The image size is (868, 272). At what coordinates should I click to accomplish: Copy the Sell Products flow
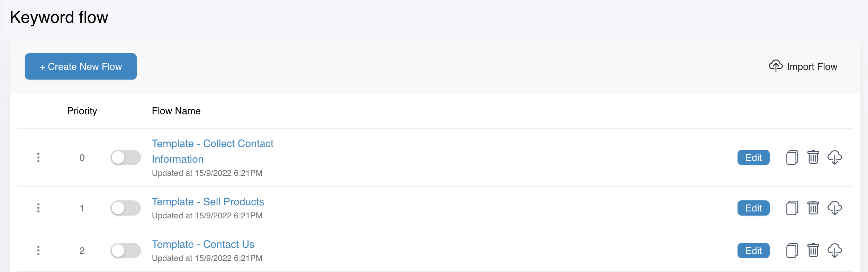pos(792,208)
